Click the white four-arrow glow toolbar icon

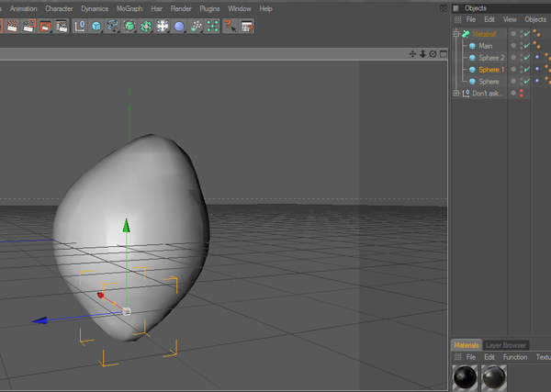coord(163,27)
